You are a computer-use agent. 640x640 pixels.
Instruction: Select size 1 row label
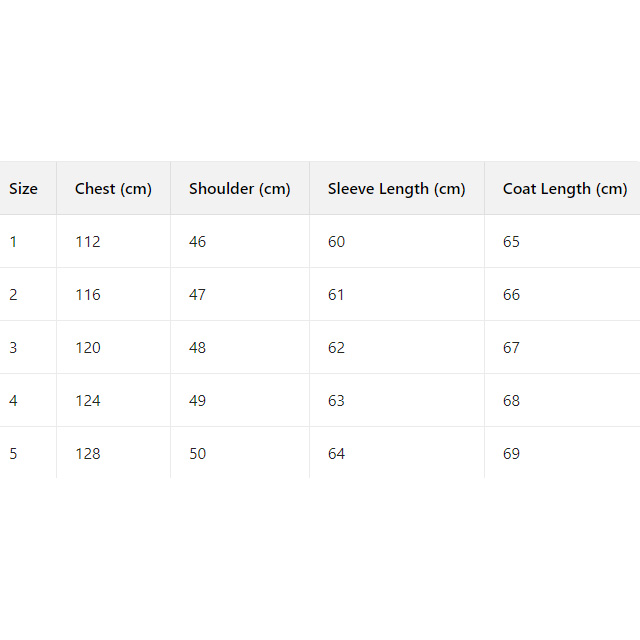tap(13, 242)
